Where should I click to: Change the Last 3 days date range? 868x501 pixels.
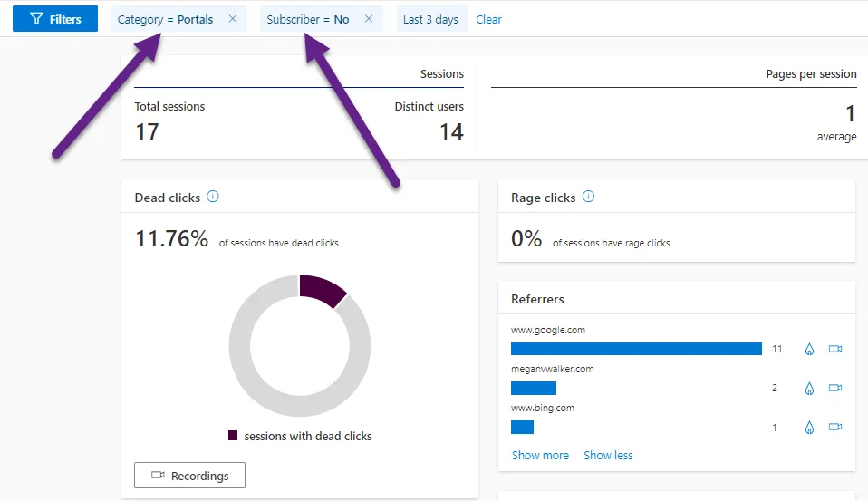pos(430,19)
